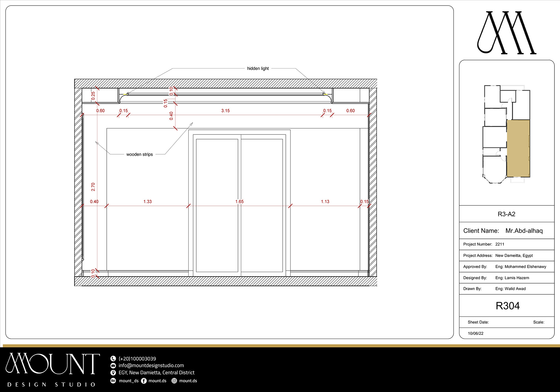Click the Sheet Date: label
Viewport: 560px width, 392px height.
(478, 322)
